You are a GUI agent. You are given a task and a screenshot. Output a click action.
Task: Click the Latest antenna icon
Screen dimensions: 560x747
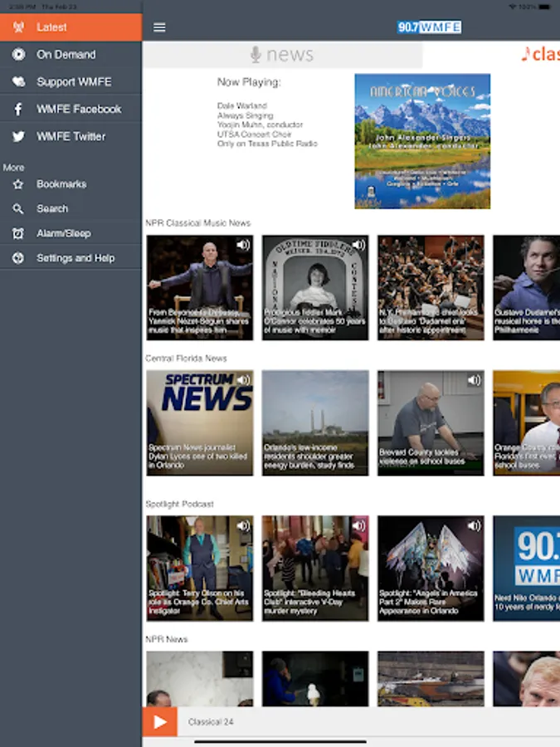pyautogui.click(x=18, y=27)
